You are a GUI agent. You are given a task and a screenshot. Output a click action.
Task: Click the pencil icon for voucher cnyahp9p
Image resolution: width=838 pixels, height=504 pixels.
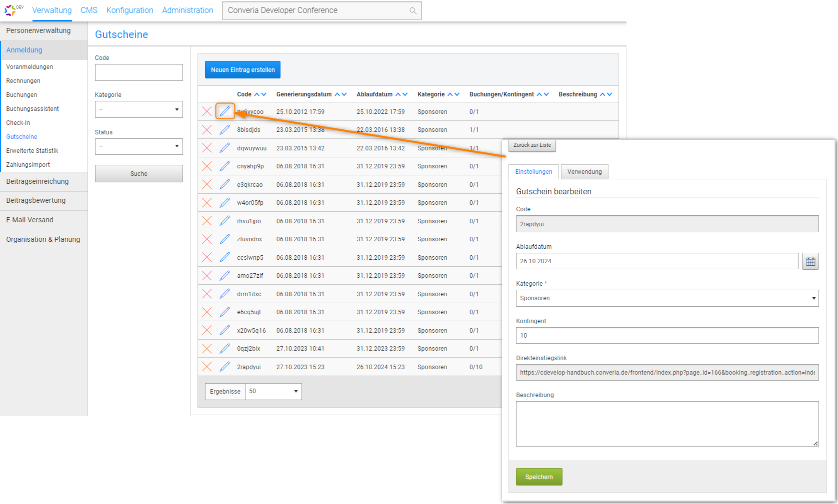click(225, 166)
